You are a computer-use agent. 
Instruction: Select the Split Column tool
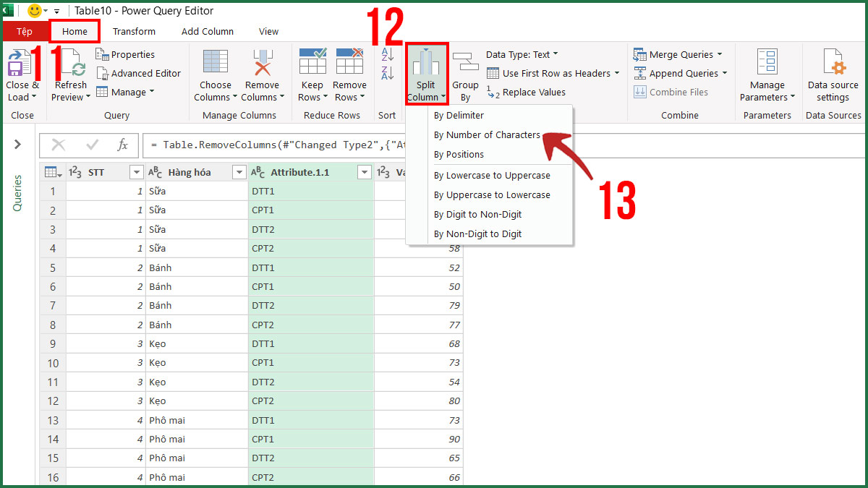pyautogui.click(x=426, y=73)
